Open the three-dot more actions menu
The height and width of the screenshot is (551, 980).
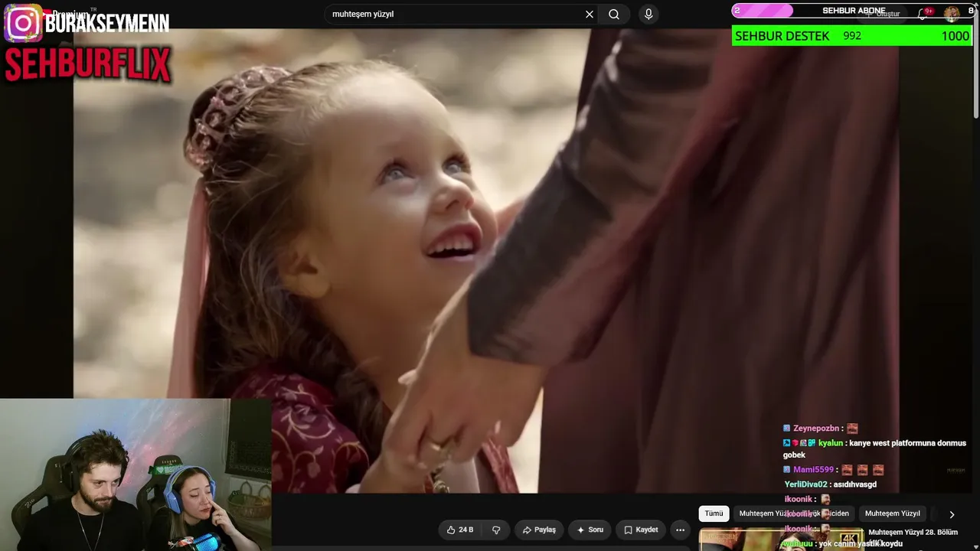[680, 530]
